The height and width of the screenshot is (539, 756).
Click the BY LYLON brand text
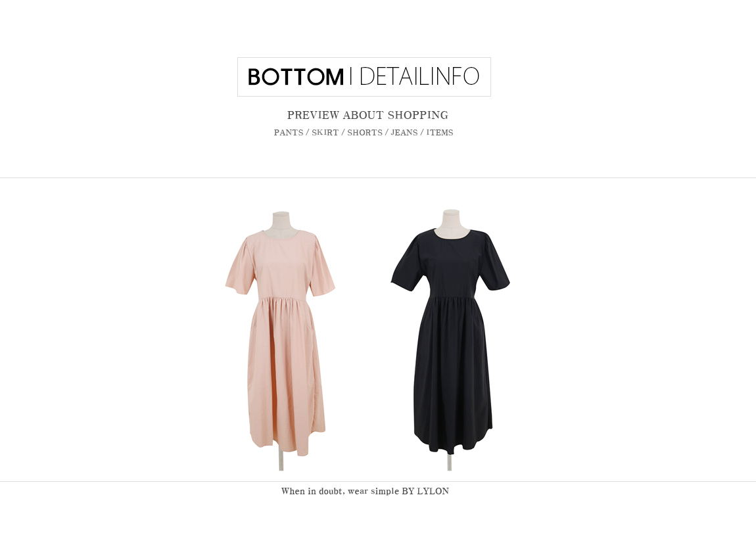(x=425, y=491)
